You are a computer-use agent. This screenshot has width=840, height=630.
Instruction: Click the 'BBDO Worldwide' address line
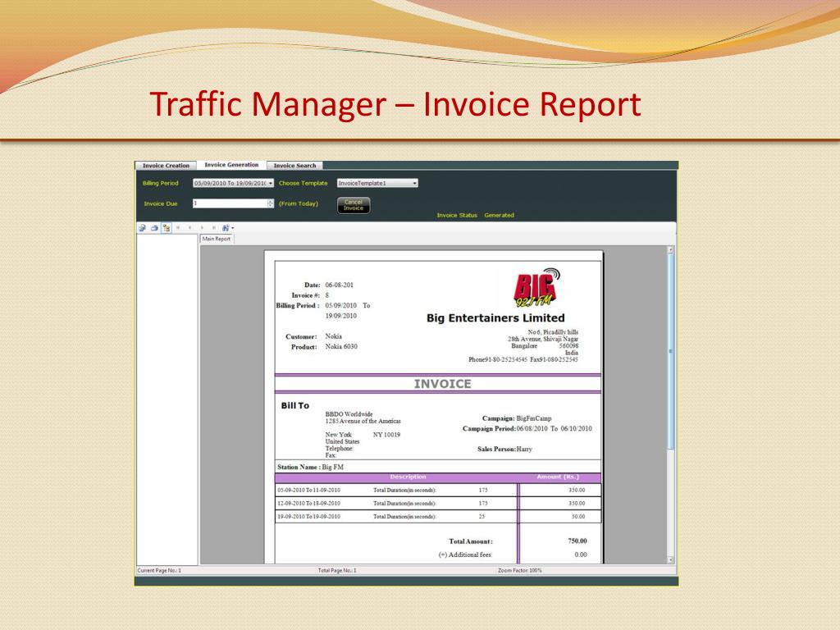(x=349, y=414)
